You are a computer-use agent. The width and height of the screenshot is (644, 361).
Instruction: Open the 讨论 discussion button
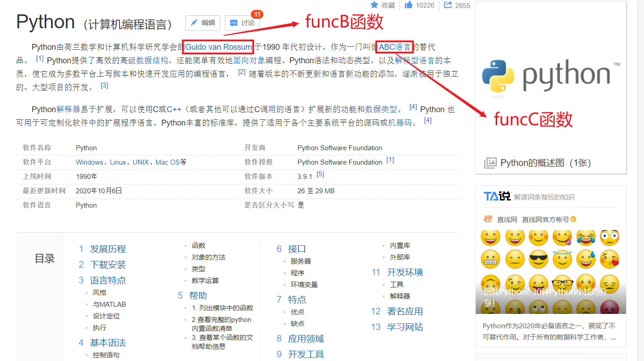242,23
